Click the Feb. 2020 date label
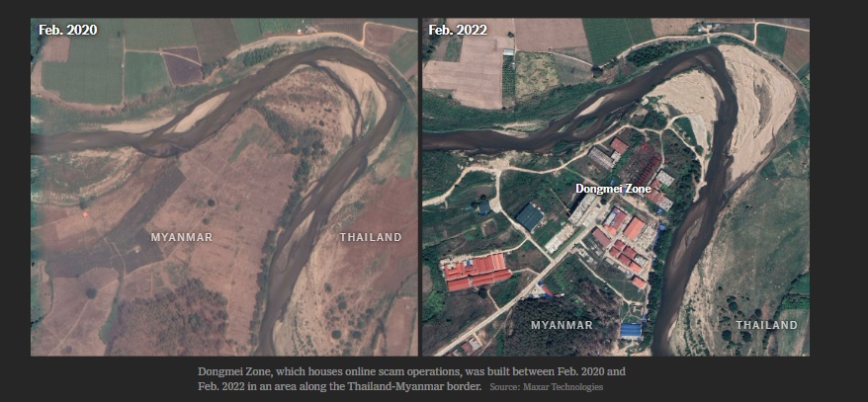 [67, 30]
